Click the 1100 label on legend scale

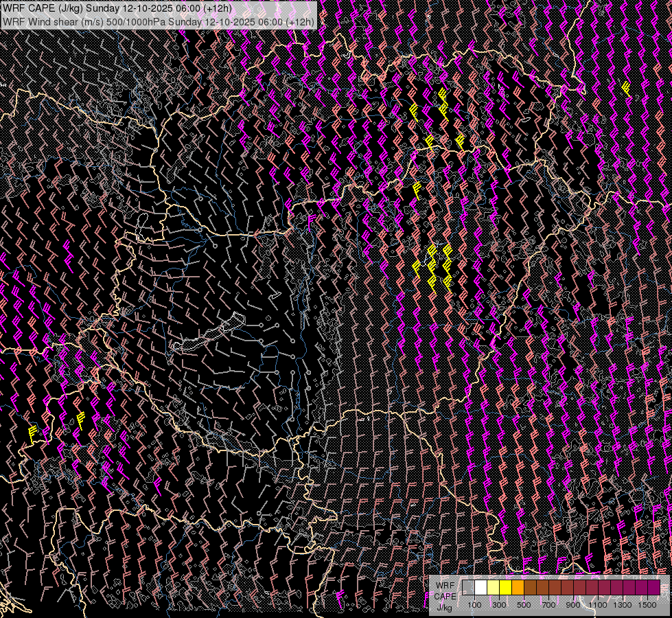(x=598, y=605)
